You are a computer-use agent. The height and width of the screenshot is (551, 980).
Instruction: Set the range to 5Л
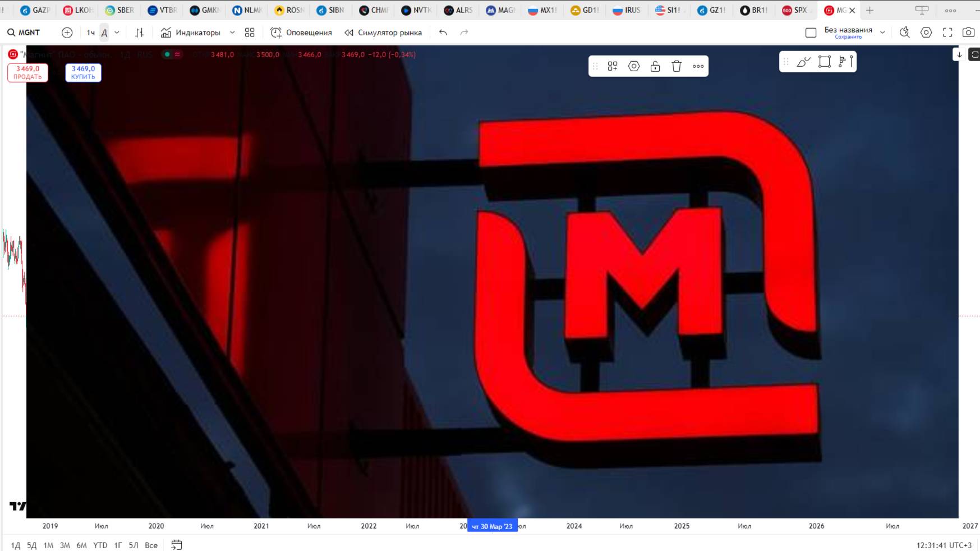click(x=134, y=545)
